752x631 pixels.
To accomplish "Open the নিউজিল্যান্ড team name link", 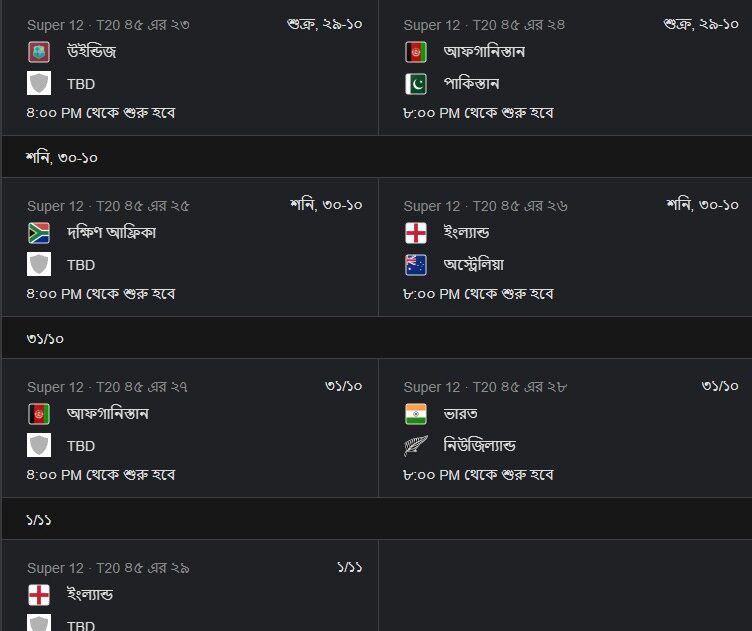I will pyautogui.click(x=480, y=445).
